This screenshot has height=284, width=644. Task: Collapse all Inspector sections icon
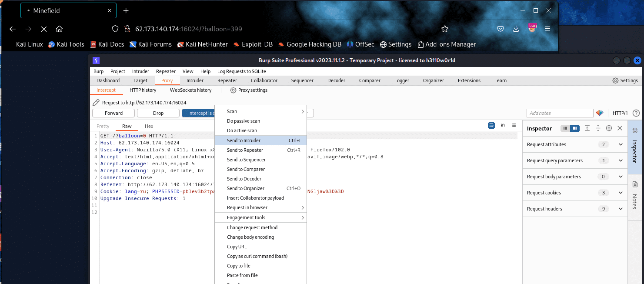tap(598, 128)
